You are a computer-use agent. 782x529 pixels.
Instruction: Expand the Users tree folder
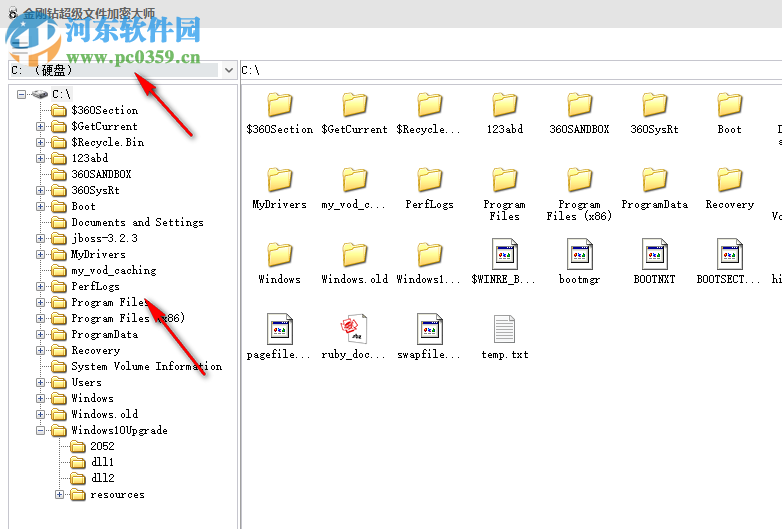pyautogui.click(x=40, y=382)
